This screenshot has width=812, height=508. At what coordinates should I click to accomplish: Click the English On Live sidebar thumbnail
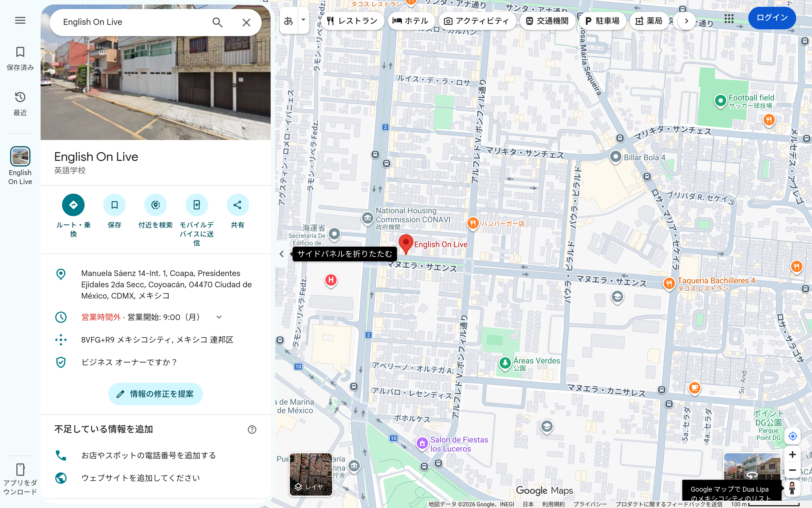(x=20, y=156)
